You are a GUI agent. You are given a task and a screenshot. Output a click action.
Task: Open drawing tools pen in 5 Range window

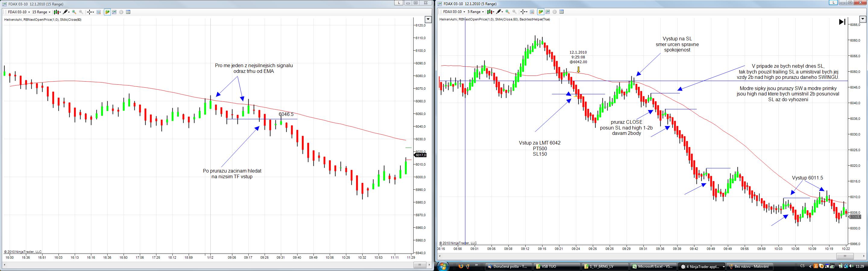point(499,12)
